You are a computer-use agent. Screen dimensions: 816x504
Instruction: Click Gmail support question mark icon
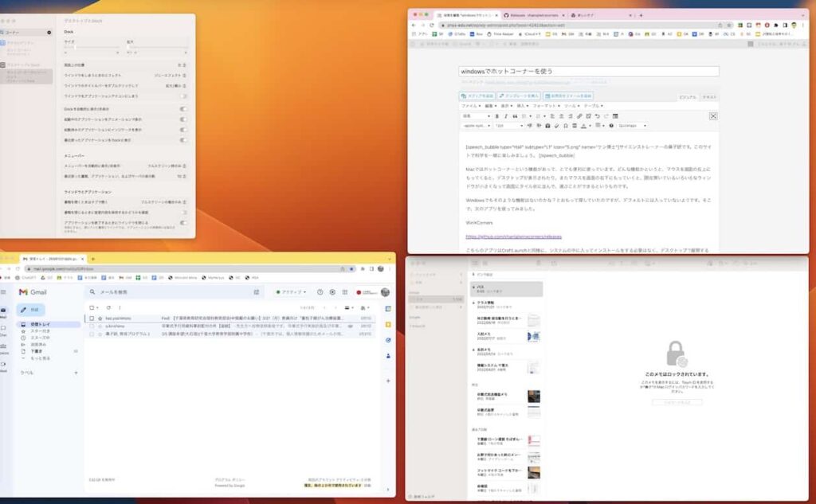coord(320,292)
